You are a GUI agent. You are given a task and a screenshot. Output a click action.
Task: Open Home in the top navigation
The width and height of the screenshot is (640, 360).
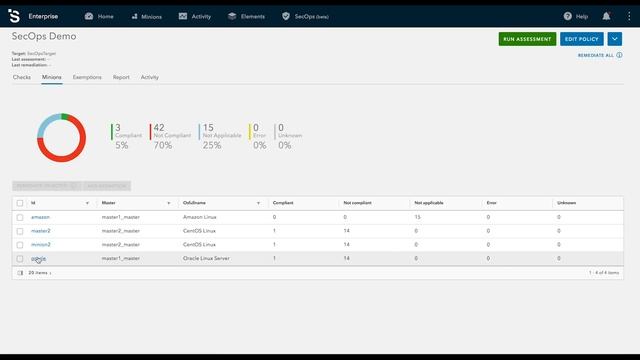click(x=105, y=16)
